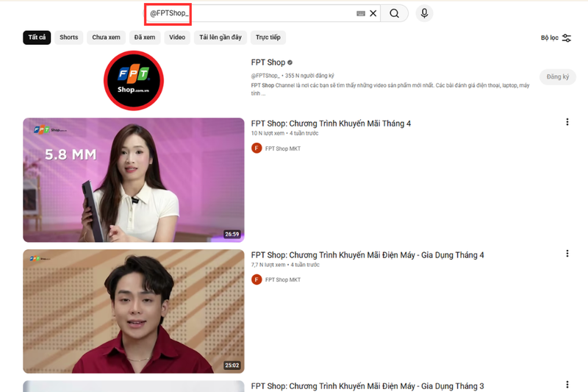Click the verified badge beside FPT Shop

[x=290, y=63]
